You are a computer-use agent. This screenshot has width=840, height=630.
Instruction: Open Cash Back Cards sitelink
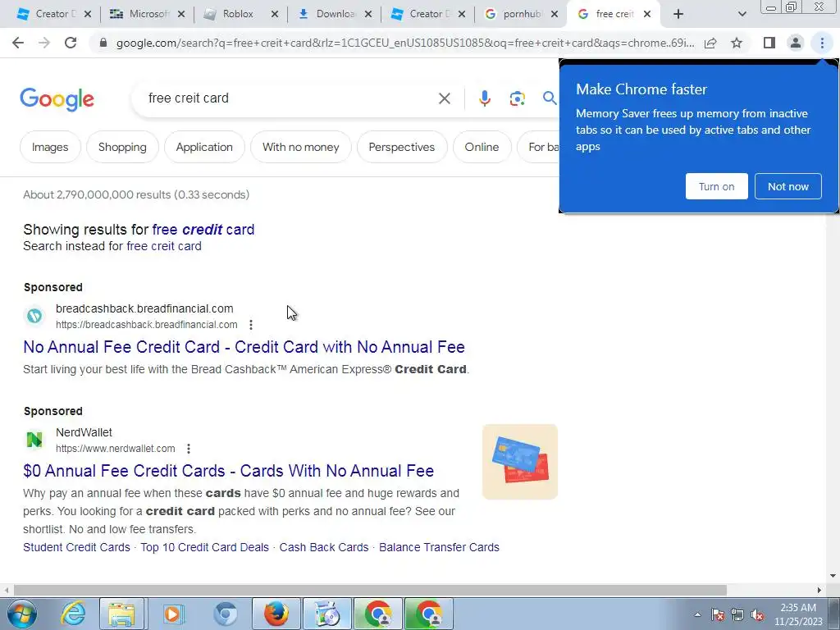click(x=323, y=547)
